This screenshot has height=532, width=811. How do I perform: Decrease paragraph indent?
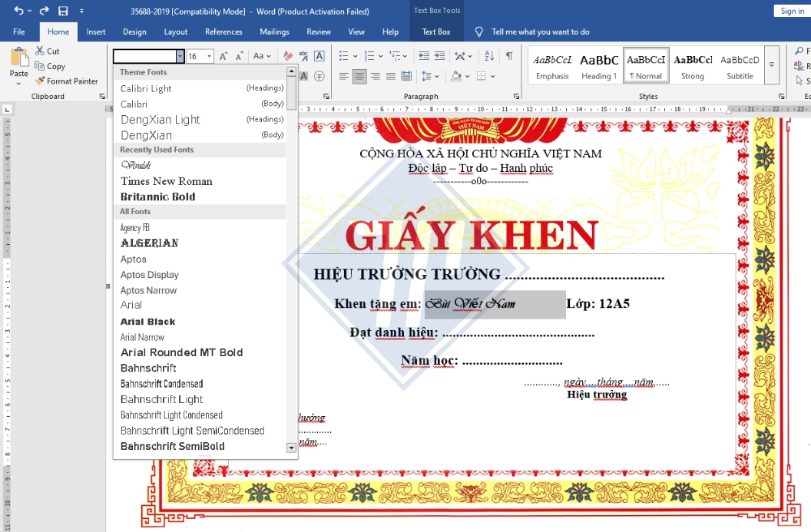tap(424, 56)
